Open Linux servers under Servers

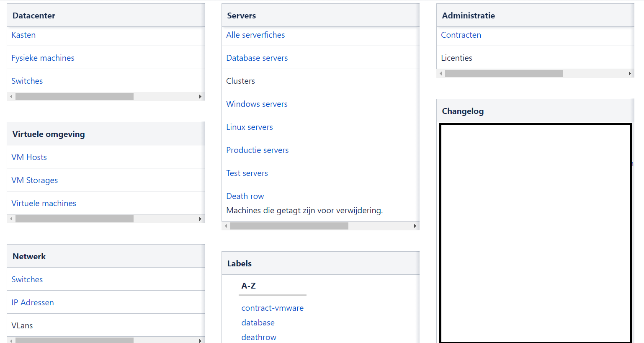point(249,126)
